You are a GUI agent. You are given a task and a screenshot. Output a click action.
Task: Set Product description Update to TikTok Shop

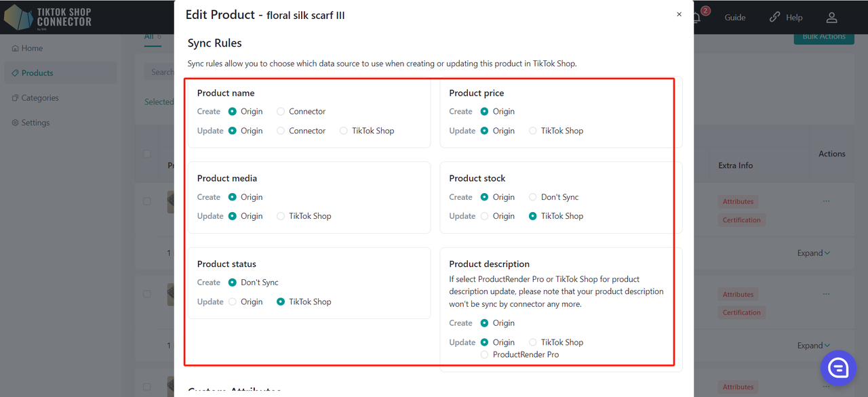point(533,342)
